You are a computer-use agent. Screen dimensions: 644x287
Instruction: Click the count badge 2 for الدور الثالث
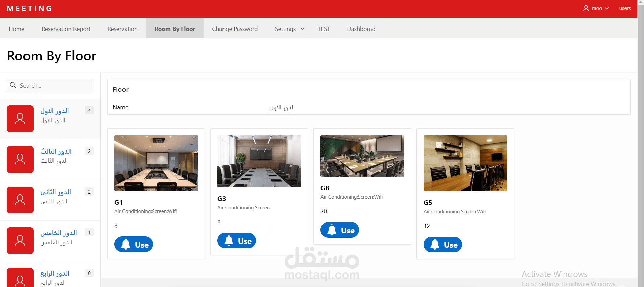click(x=89, y=151)
